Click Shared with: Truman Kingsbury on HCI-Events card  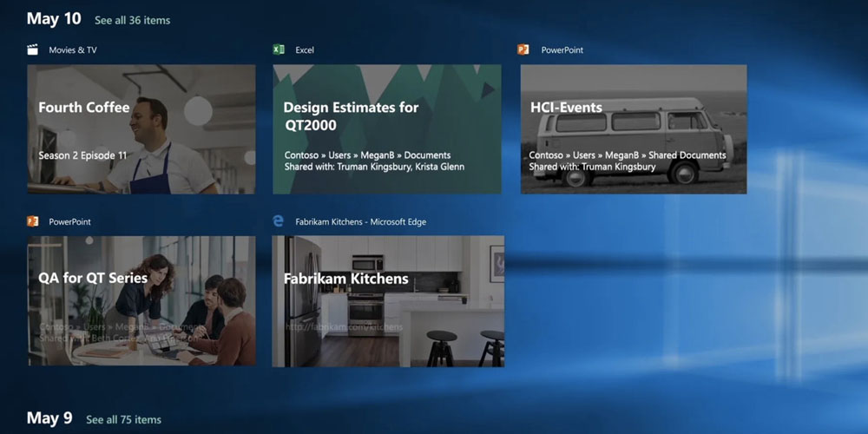click(592, 167)
